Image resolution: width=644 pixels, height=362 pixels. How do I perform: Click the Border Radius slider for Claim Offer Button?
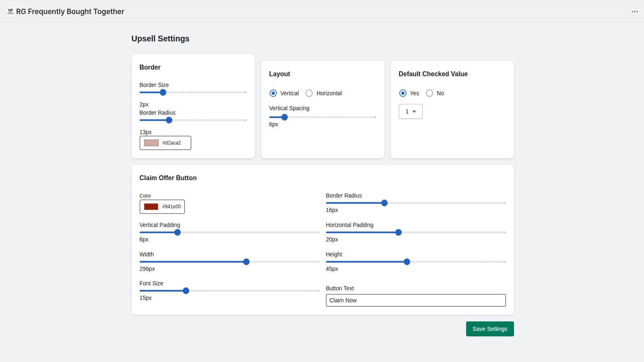384,203
